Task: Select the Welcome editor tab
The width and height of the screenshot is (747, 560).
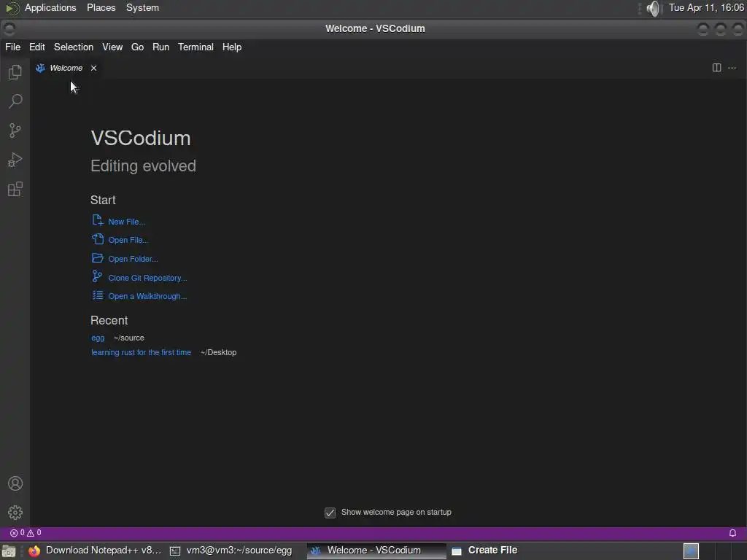Action: (x=66, y=68)
